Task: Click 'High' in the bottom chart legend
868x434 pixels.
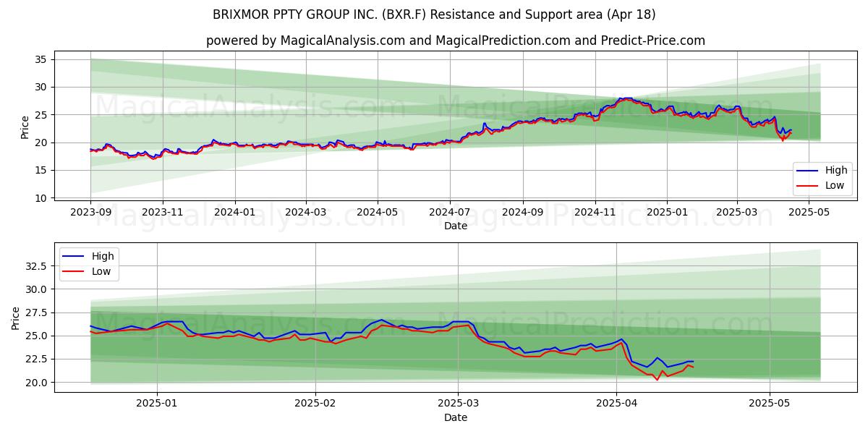Action: 103,256
